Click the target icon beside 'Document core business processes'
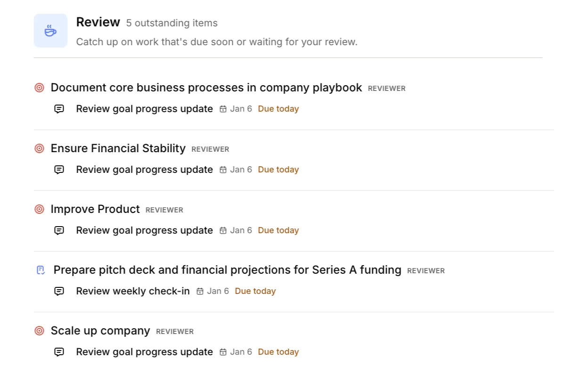Viewport: 588px width, 391px height. coord(39,88)
